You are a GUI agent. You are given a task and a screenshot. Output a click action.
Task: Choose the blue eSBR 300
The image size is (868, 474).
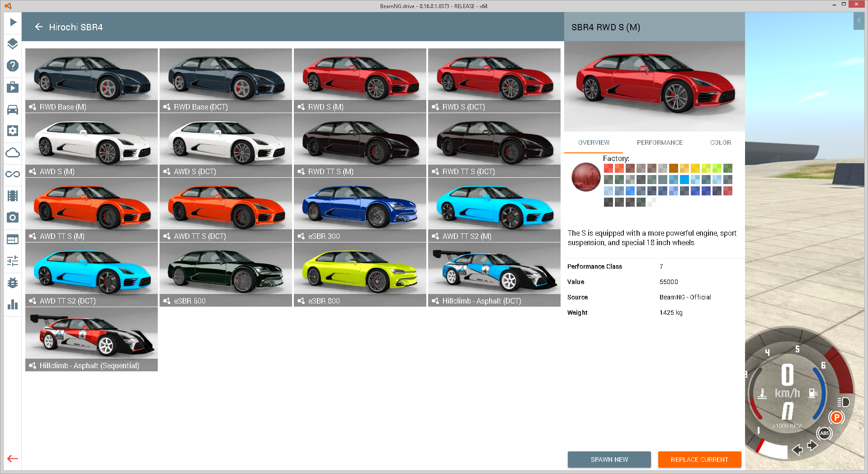[x=360, y=210]
